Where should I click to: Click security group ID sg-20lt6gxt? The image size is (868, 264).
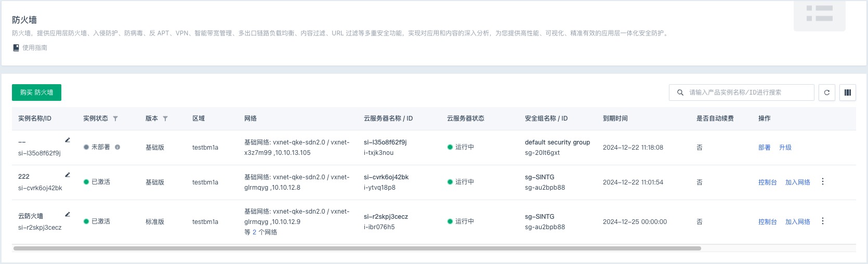pos(543,153)
